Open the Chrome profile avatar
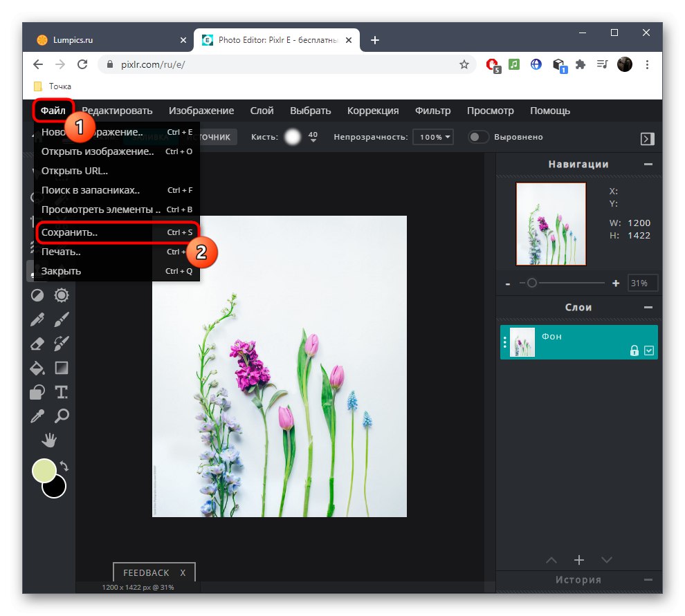 [625, 64]
